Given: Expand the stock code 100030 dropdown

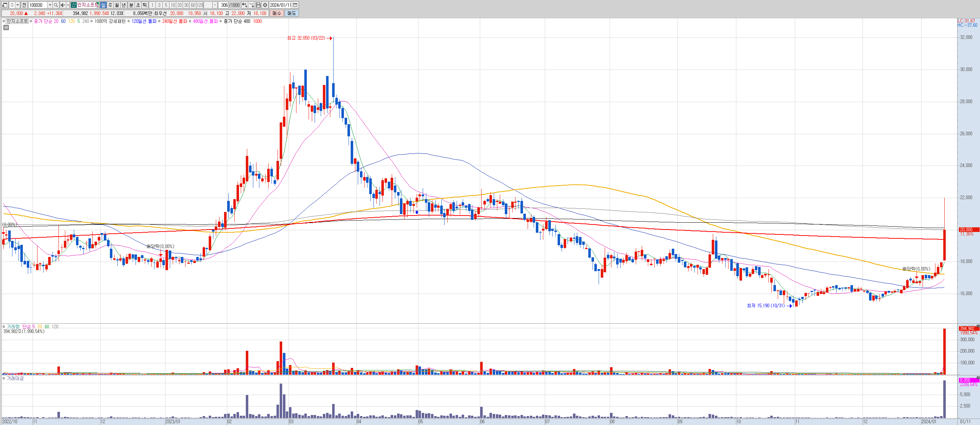Looking at the screenshot, I should 50,5.
